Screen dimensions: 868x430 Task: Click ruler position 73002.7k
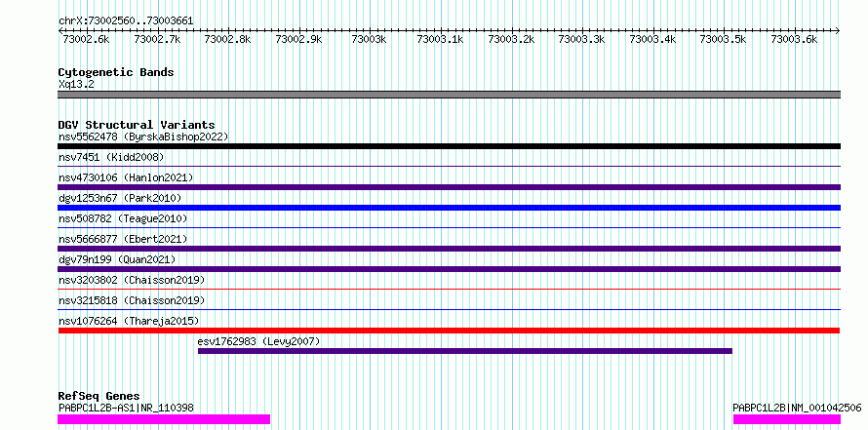point(157,39)
